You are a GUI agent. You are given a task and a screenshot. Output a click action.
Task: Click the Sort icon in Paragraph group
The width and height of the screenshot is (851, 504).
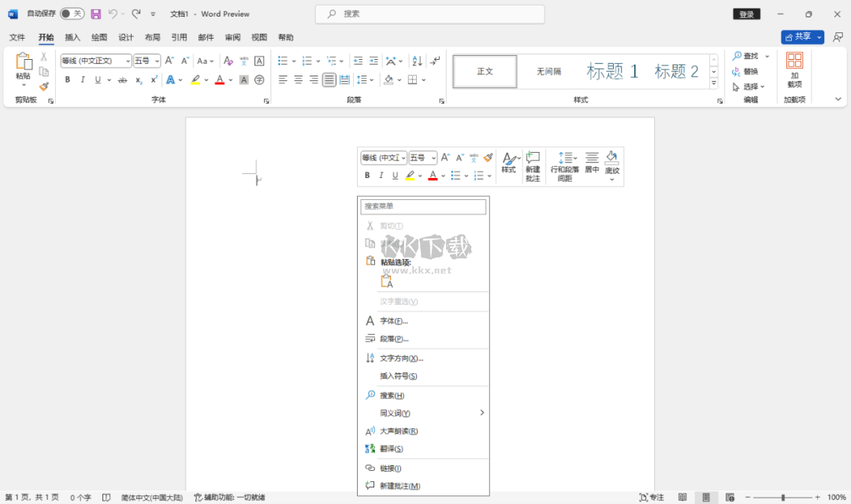(x=417, y=61)
